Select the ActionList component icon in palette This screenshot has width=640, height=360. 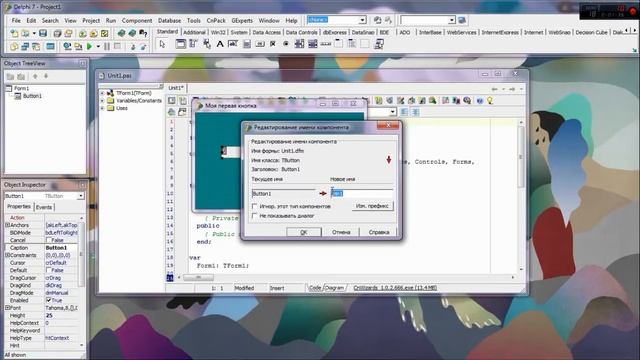[x=378, y=44]
